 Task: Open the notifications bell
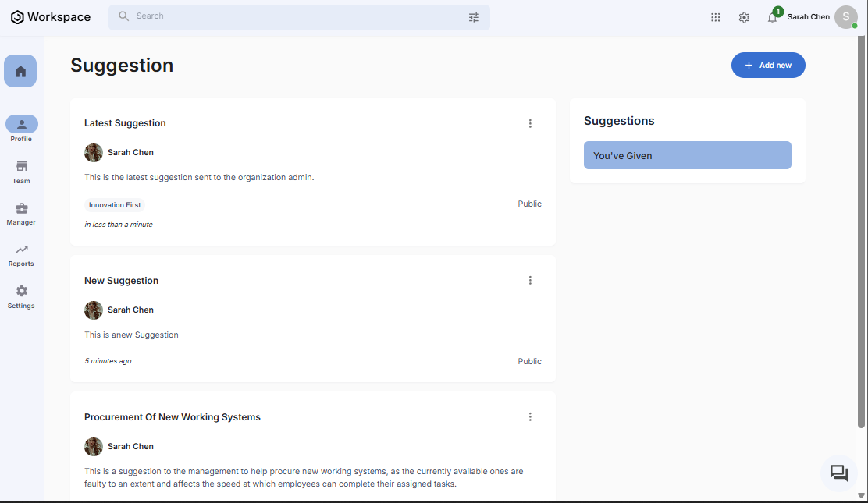(772, 17)
